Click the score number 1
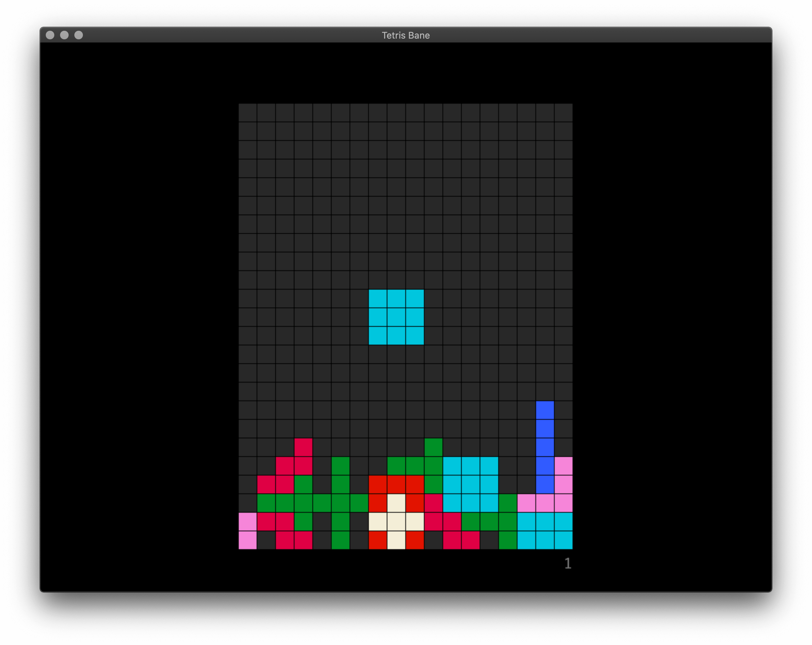This screenshot has width=812, height=645. [x=568, y=563]
